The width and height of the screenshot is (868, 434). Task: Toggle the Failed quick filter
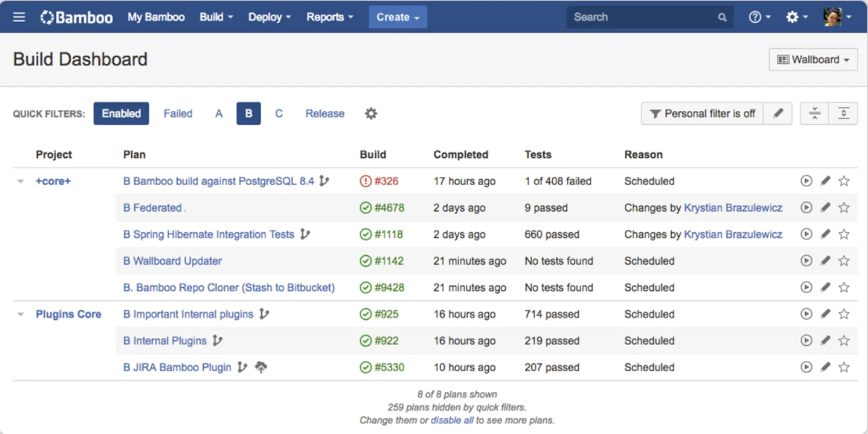(178, 114)
